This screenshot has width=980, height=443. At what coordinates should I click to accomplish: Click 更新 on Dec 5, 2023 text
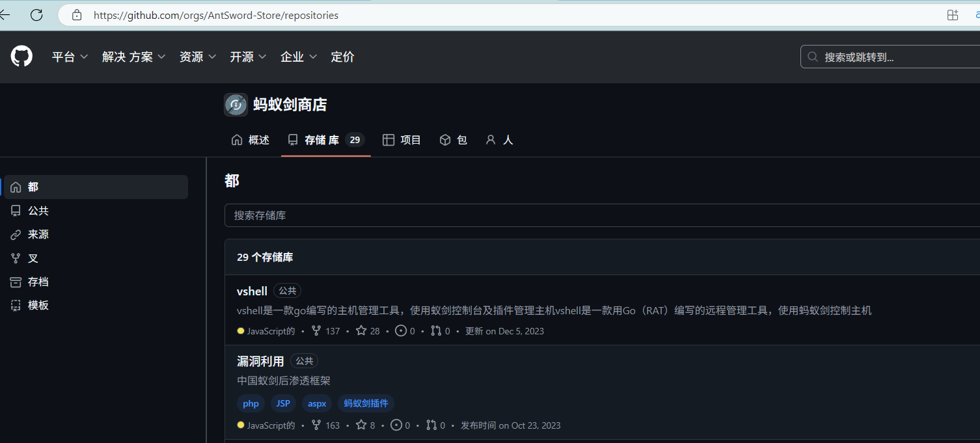pos(504,330)
